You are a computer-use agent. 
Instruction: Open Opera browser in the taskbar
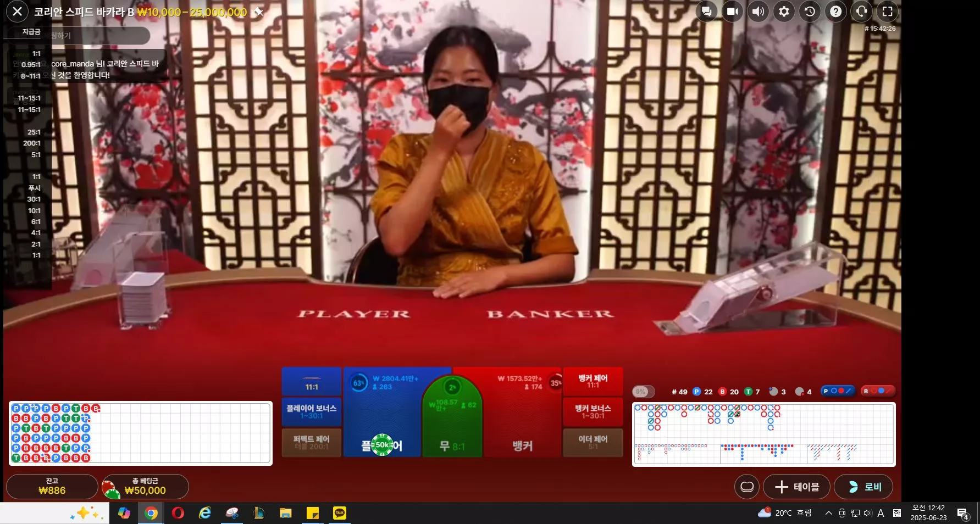pos(178,513)
